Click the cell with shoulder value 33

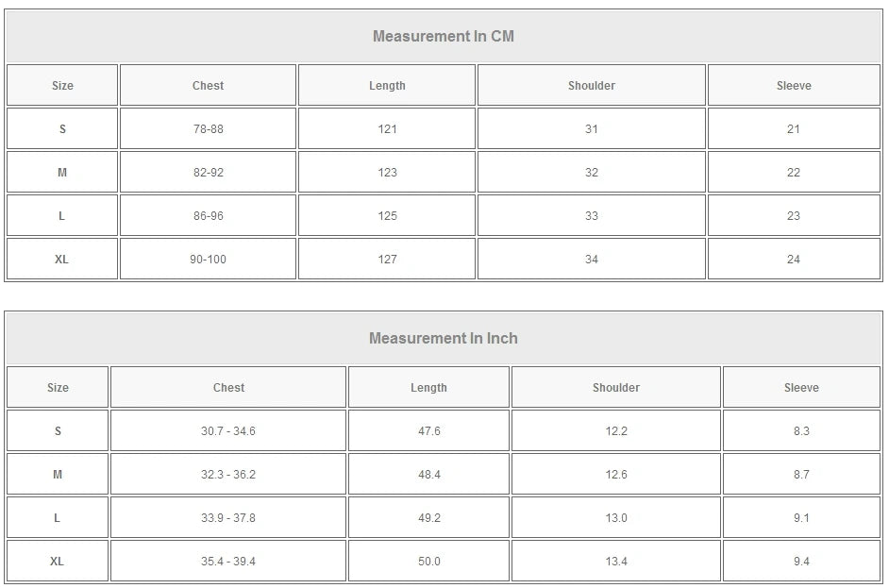tap(591, 216)
